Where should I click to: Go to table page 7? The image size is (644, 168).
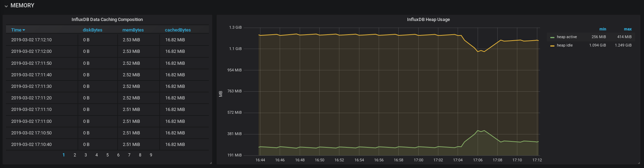point(129,155)
